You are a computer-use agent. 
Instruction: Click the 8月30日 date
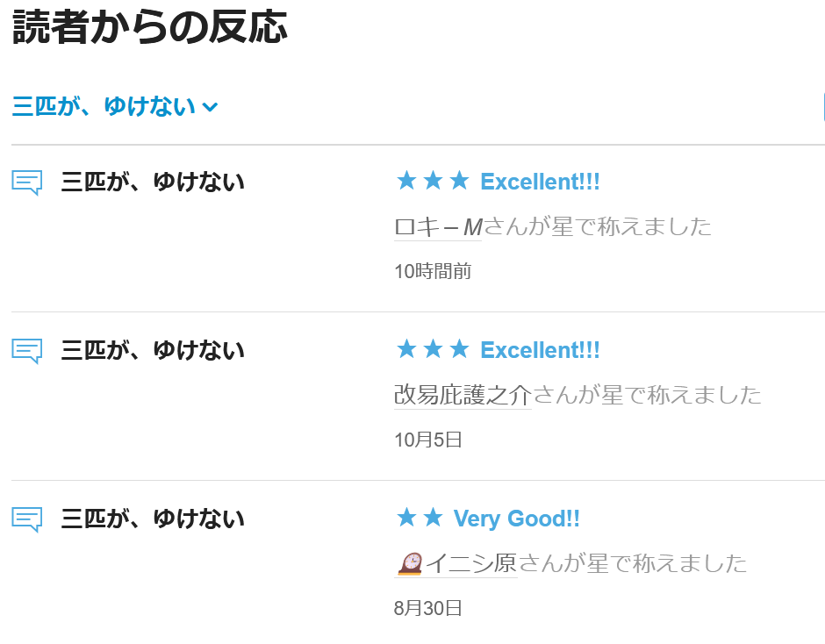(428, 609)
